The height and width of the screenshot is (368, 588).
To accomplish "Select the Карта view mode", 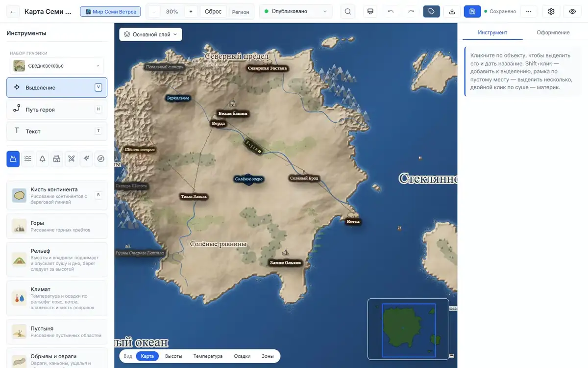I will click(x=147, y=356).
